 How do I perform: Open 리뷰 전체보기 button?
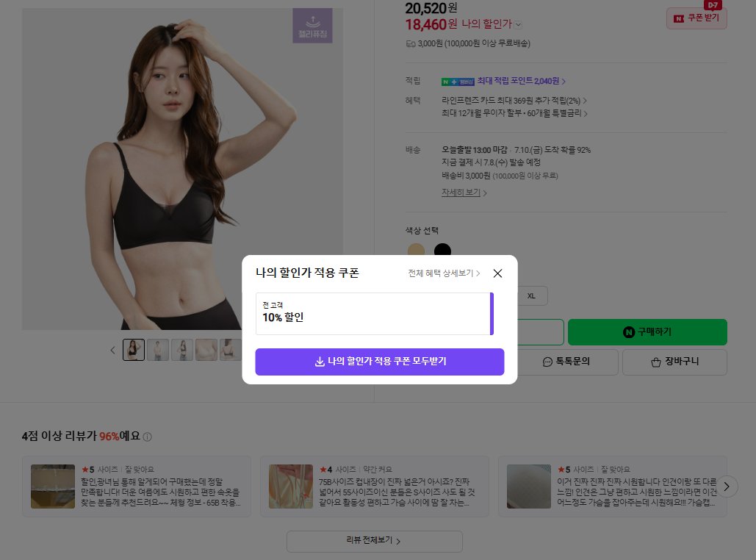374,541
